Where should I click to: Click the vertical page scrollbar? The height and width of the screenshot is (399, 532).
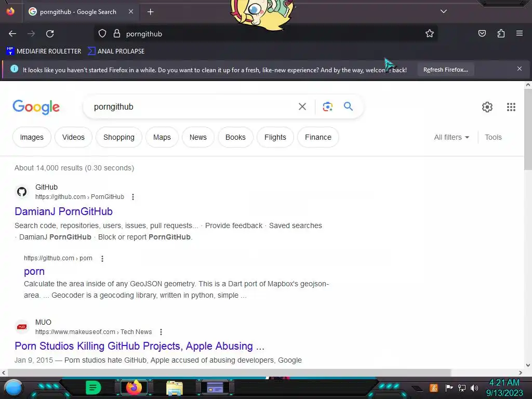(x=528, y=129)
